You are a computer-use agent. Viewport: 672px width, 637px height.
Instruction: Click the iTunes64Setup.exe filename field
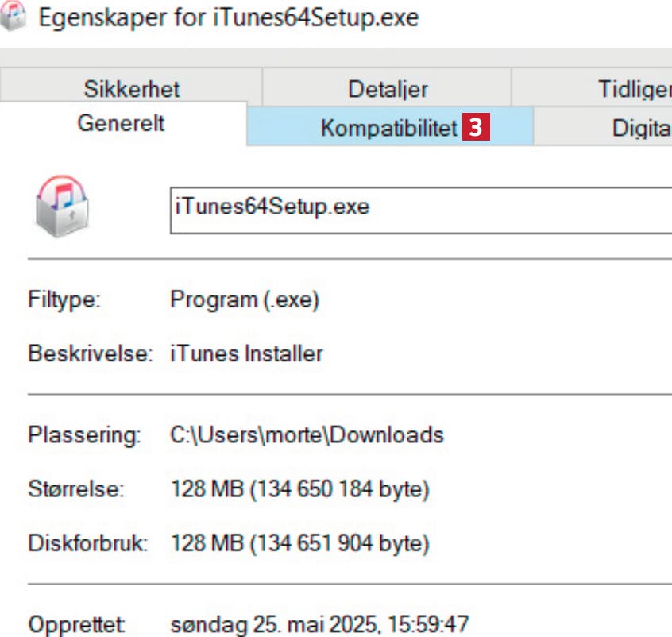coord(421,209)
